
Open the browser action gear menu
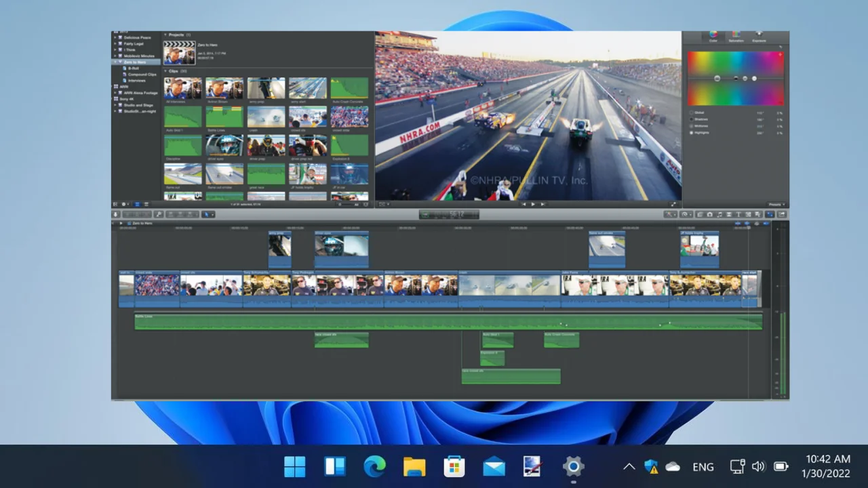(x=125, y=204)
